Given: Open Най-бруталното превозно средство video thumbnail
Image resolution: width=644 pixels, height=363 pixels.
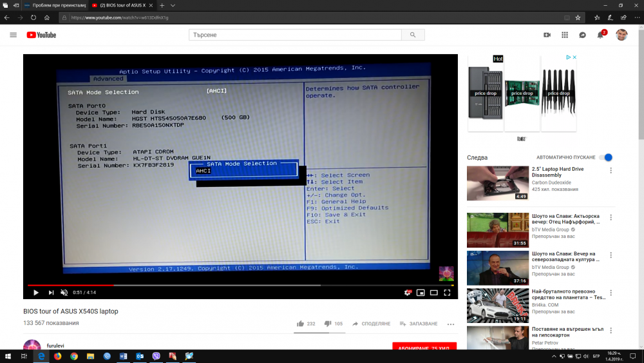Looking at the screenshot, I should [x=497, y=306].
